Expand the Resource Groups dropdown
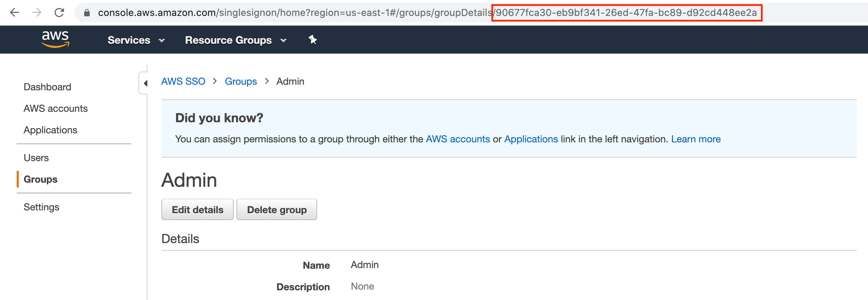Viewport: 868px width, 300px height. click(x=235, y=40)
